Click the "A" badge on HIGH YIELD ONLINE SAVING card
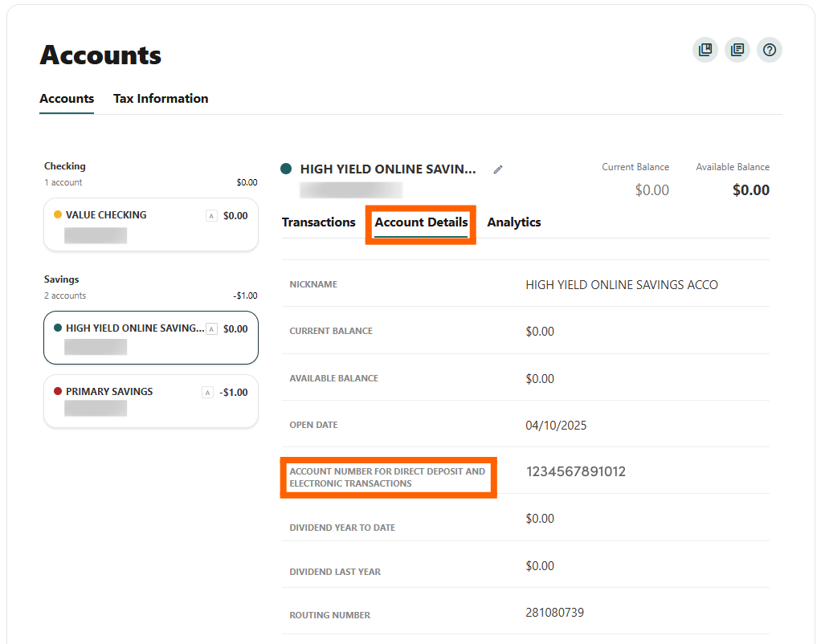This screenshot has width=821, height=644. pos(211,328)
